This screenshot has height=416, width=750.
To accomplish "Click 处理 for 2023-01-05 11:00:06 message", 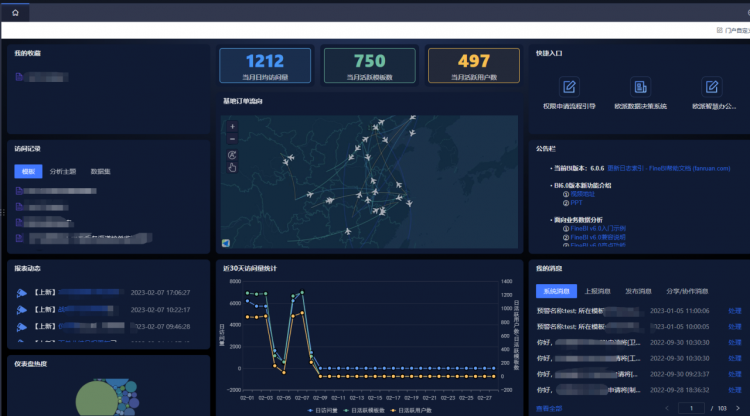I will coord(735,311).
